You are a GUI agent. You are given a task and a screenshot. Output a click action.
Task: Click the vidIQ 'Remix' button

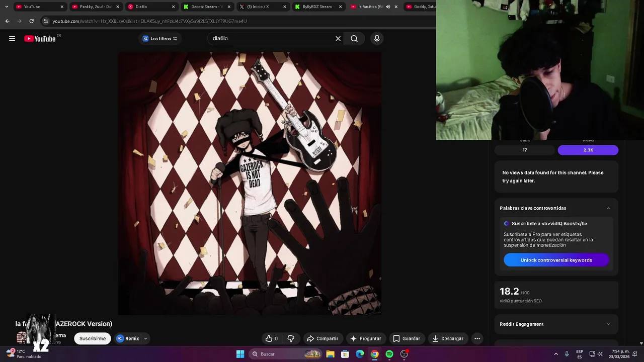click(x=128, y=338)
